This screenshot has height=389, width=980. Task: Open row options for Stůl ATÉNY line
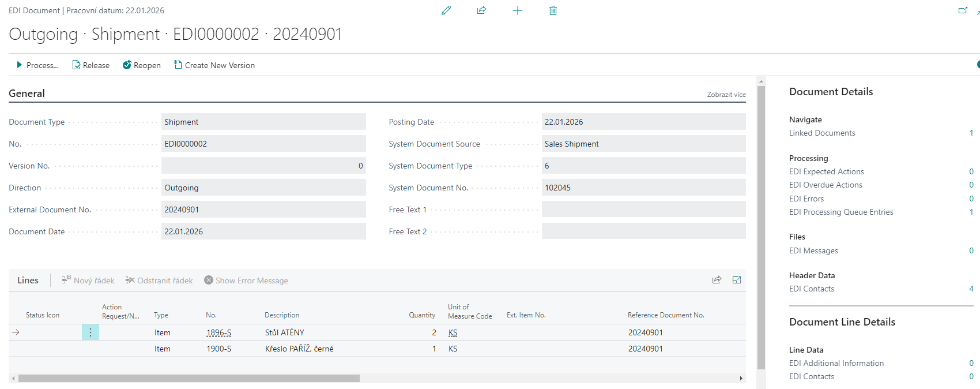[x=91, y=332]
